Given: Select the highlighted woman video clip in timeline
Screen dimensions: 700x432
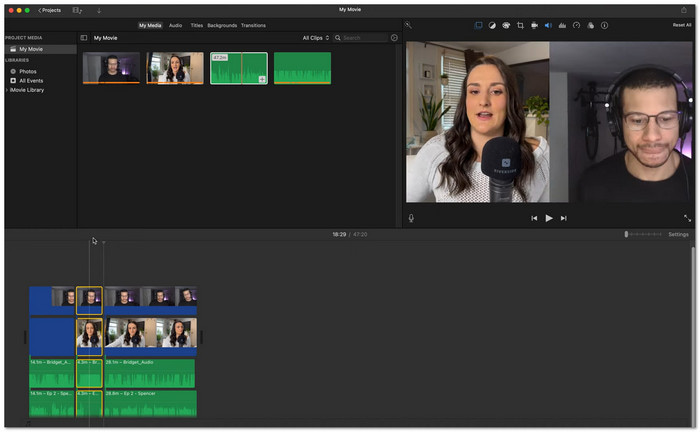Looking at the screenshot, I should [89, 336].
